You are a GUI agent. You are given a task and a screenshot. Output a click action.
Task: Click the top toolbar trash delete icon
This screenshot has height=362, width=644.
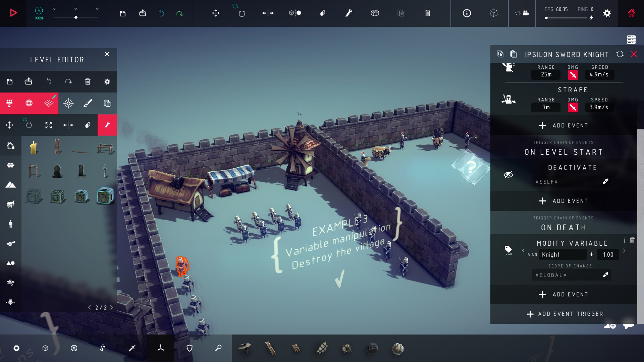click(x=428, y=13)
